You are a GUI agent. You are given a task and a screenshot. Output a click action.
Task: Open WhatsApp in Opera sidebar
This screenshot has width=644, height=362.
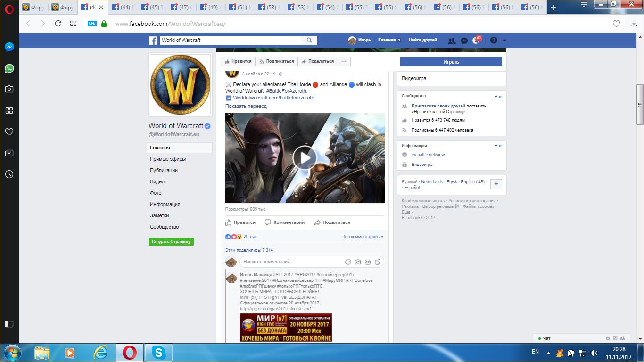tap(9, 68)
